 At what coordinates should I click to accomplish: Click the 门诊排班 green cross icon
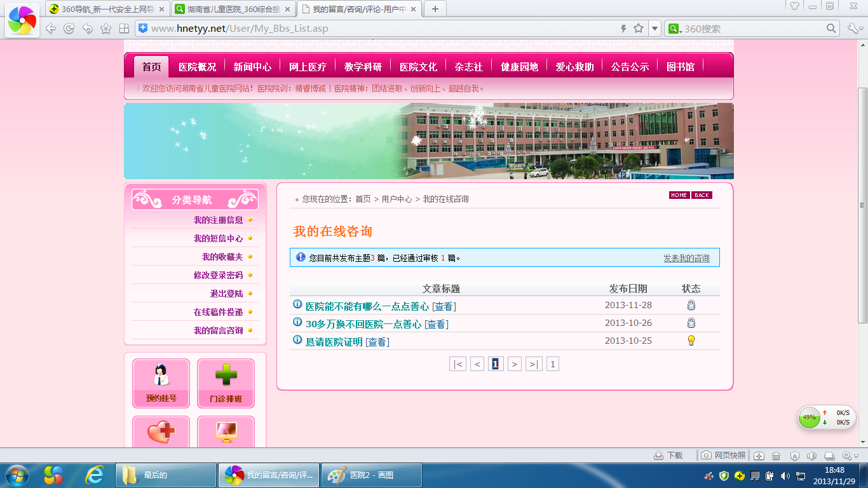coord(226,383)
